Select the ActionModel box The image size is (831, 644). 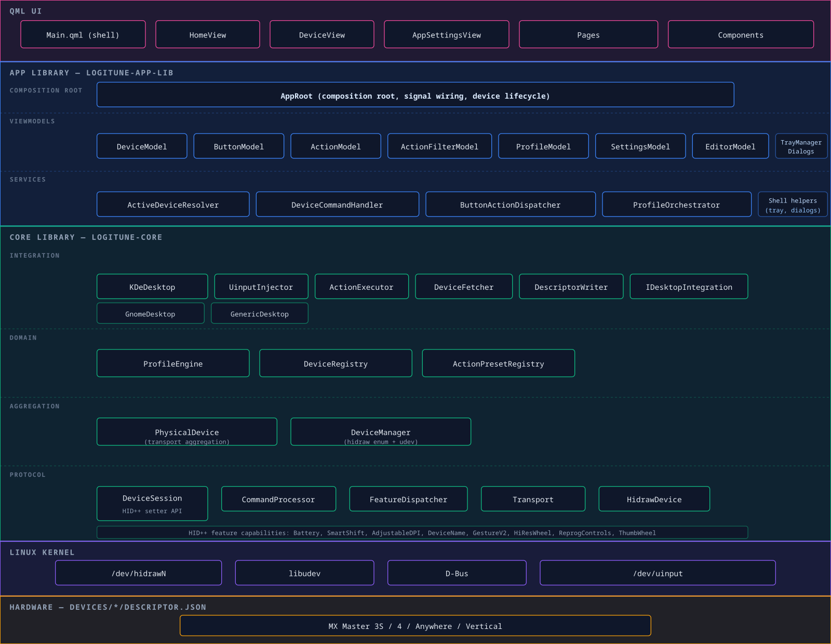(336, 146)
